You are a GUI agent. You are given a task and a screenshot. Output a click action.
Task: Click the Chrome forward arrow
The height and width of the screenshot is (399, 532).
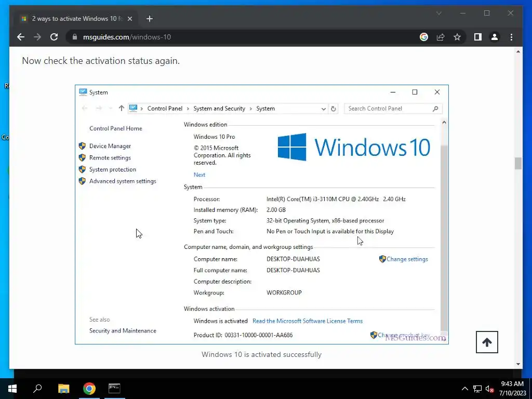pos(37,37)
